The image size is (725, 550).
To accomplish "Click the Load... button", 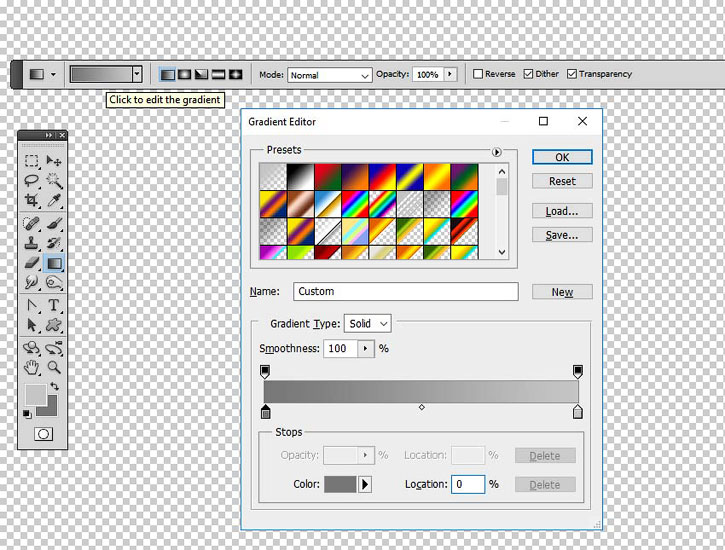I will pyautogui.click(x=562, y=211).
